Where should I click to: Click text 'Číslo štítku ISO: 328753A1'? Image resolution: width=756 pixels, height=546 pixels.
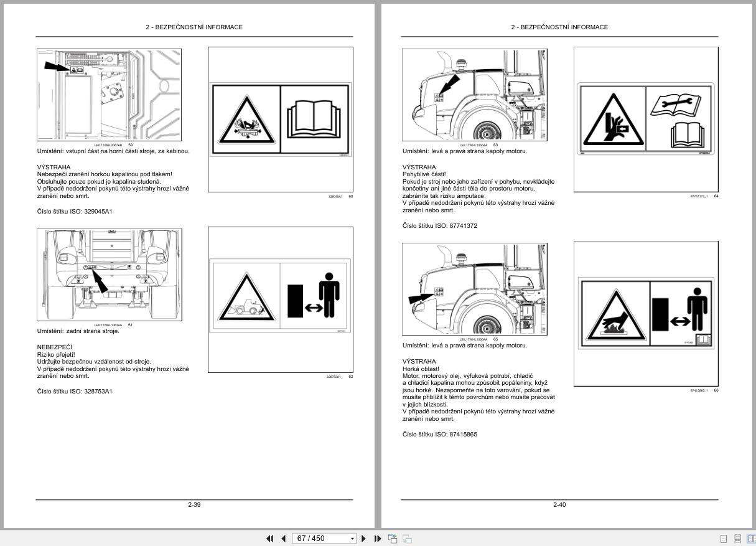click(75, 392)
